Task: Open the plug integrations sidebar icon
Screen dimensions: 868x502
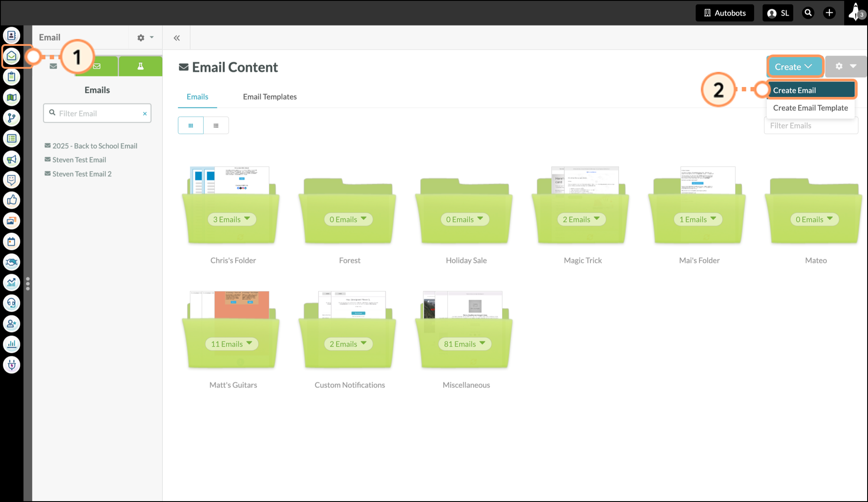Action: click(12, 365)
